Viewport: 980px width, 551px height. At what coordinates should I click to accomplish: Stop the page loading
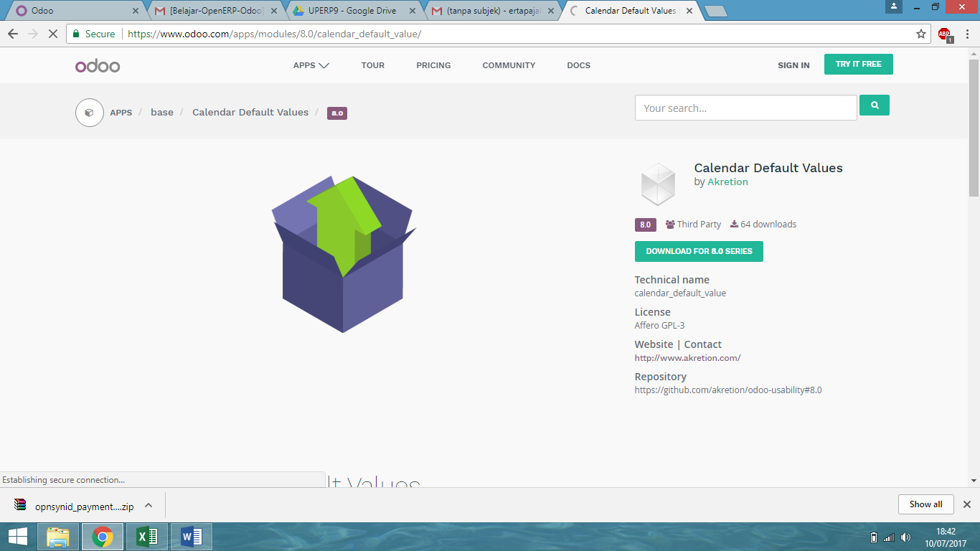pos(53,34)
